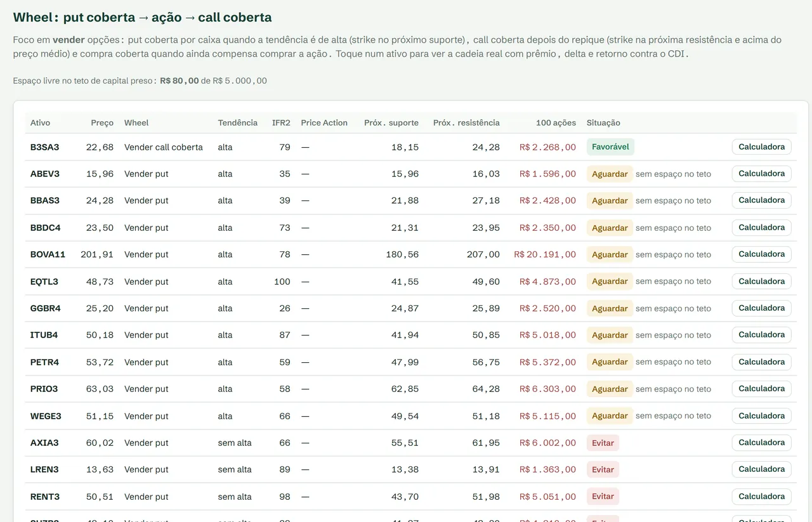812x522 pixels.
Task: Tap the PRIO3 ticker
Action: (44, 389)
